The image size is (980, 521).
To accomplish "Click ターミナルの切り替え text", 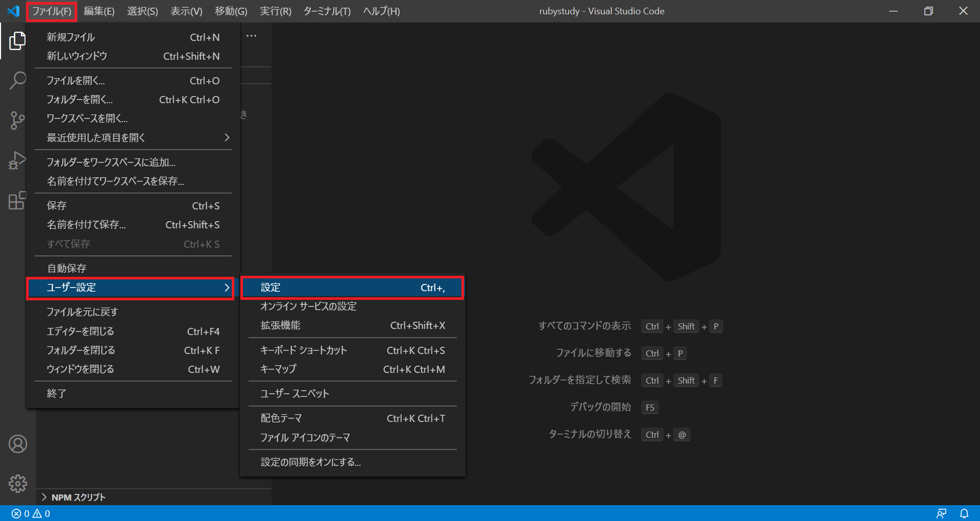I will (x=590, y=434).
